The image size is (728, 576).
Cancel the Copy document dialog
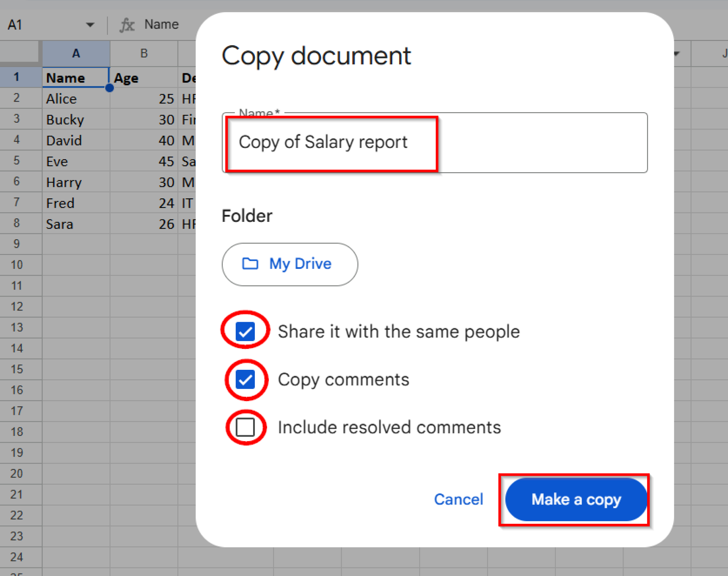click(459, 500)
